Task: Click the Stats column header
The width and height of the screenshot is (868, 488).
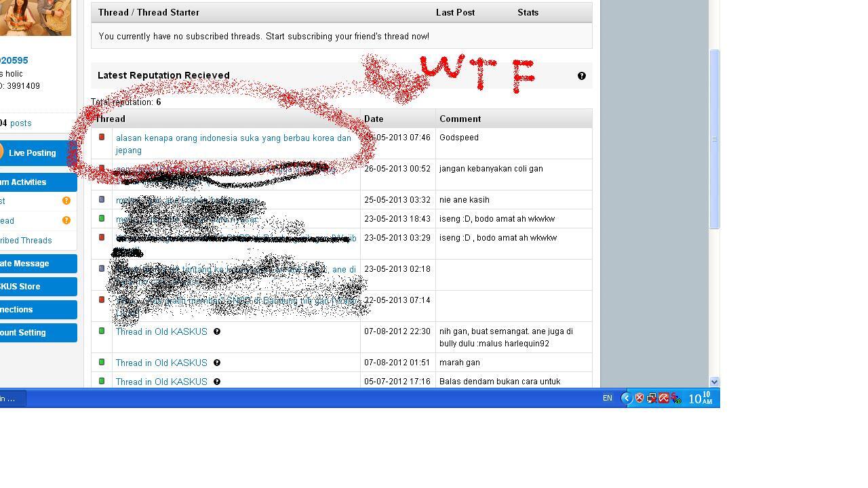Action: pos(528,12)
